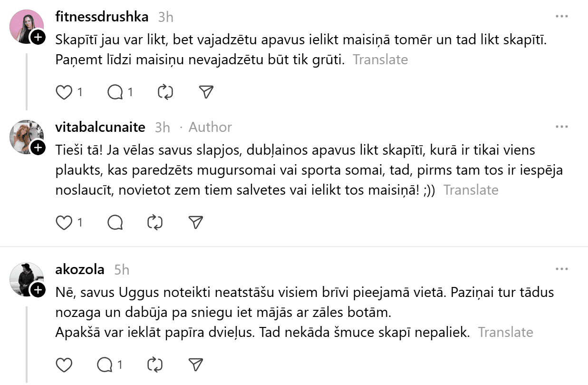Expand three-dot menu on akozola's comment

pos(562,269)
